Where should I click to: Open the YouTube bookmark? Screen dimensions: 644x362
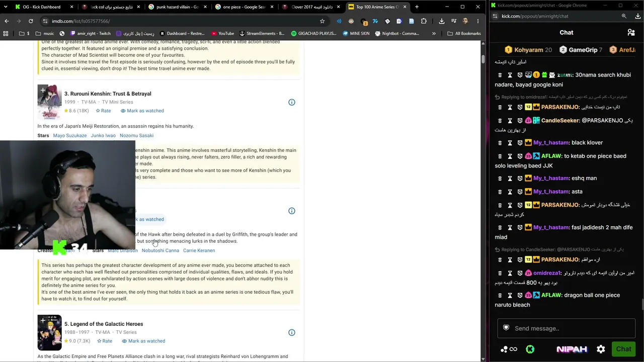[x=222, y=34]
